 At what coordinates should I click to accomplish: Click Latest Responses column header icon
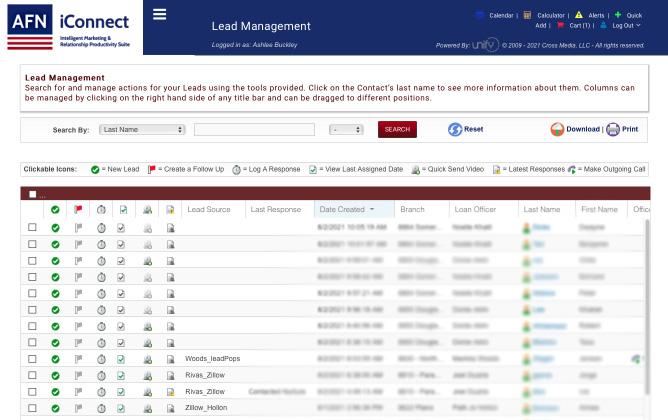pos(170,210)
